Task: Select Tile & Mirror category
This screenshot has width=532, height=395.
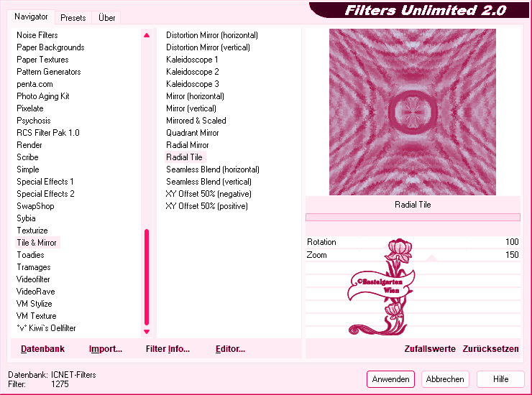Action: (37, 243)
